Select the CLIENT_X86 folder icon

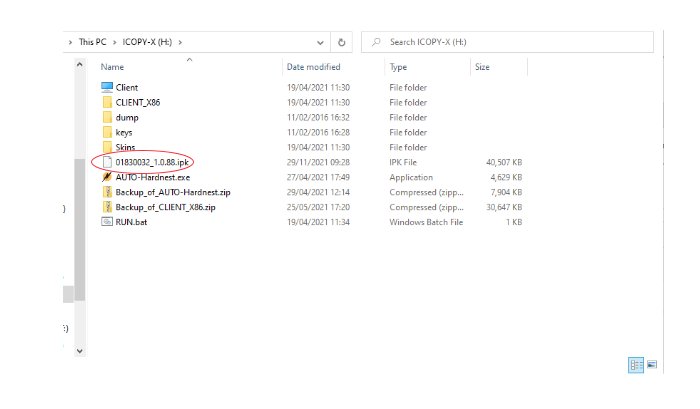[x=107, y=102]
